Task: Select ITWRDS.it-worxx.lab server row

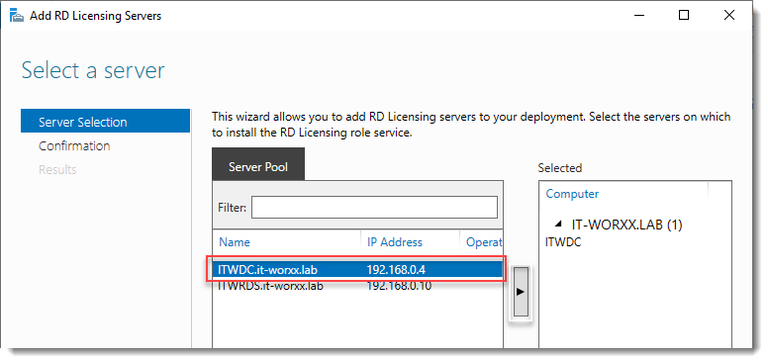Action: pyautogui.click(x=358, y=286)
